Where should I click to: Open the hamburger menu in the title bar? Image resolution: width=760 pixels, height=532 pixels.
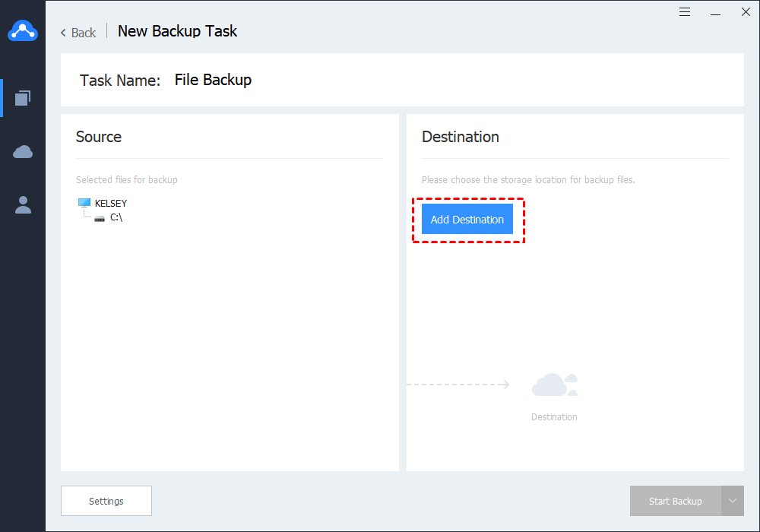point(685,11)
